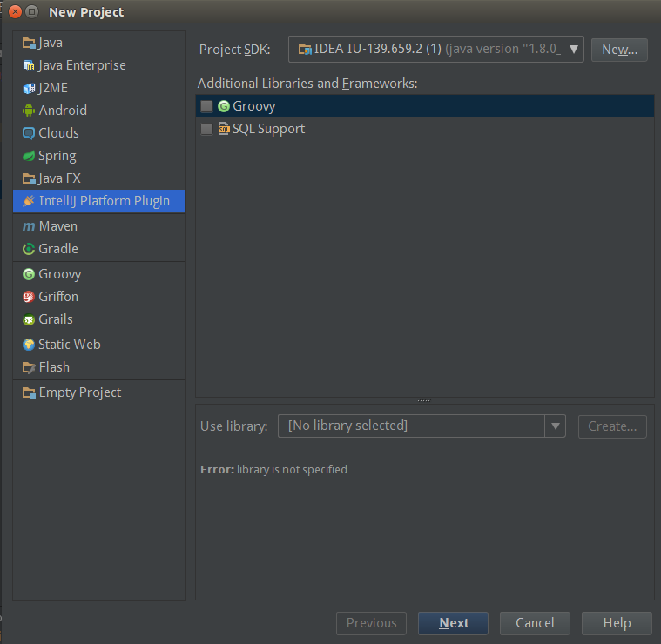This screenshot has width=661, height=644.
Task: Select the Java project type icon
Action: pos(29,43)
